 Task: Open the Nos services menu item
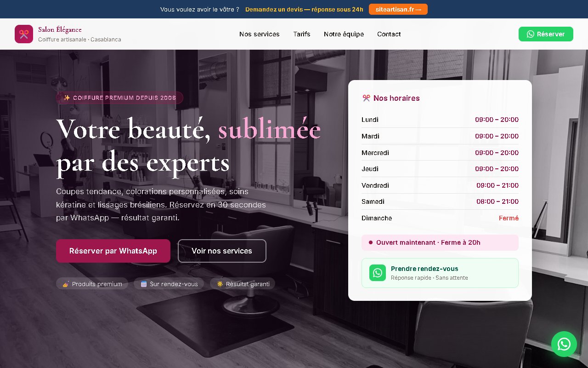[259, 34]
